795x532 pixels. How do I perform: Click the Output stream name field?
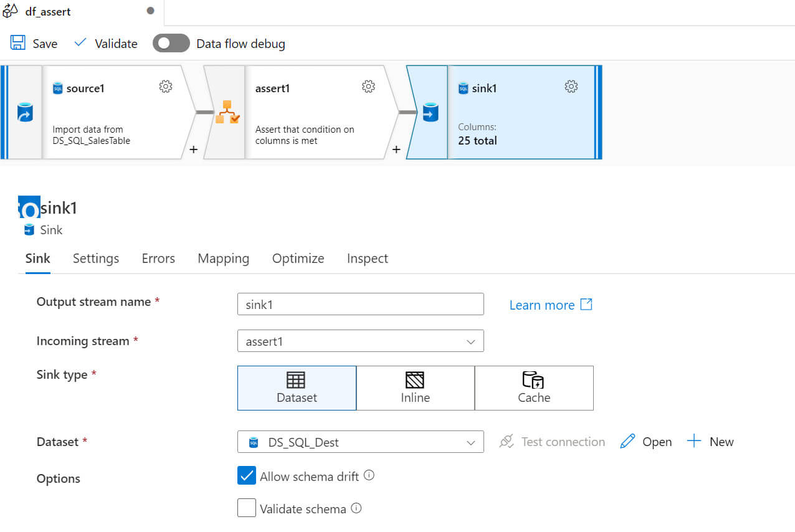coord(360,304)
